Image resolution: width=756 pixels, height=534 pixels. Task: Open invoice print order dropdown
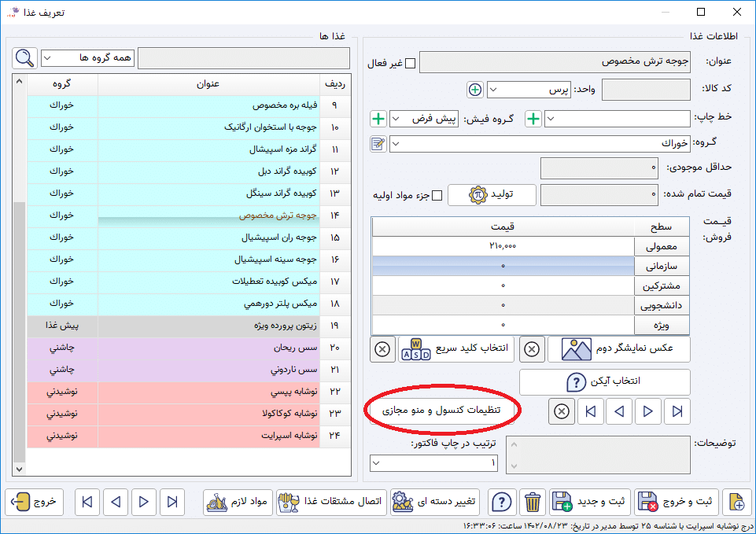[x=434, y=463]
